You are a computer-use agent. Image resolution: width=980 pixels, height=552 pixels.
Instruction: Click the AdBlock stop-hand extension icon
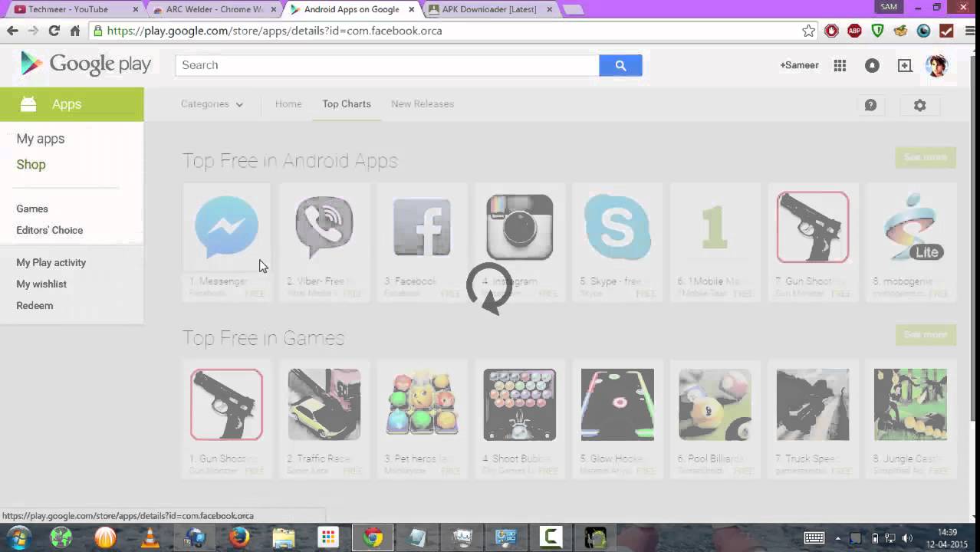pos(831,31)
